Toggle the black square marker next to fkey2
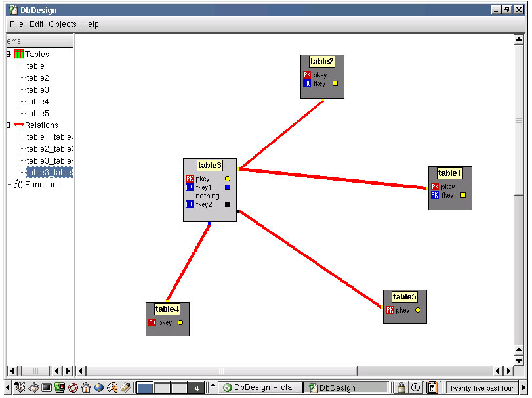Screen dimensions: 532x398 [228, 204]
